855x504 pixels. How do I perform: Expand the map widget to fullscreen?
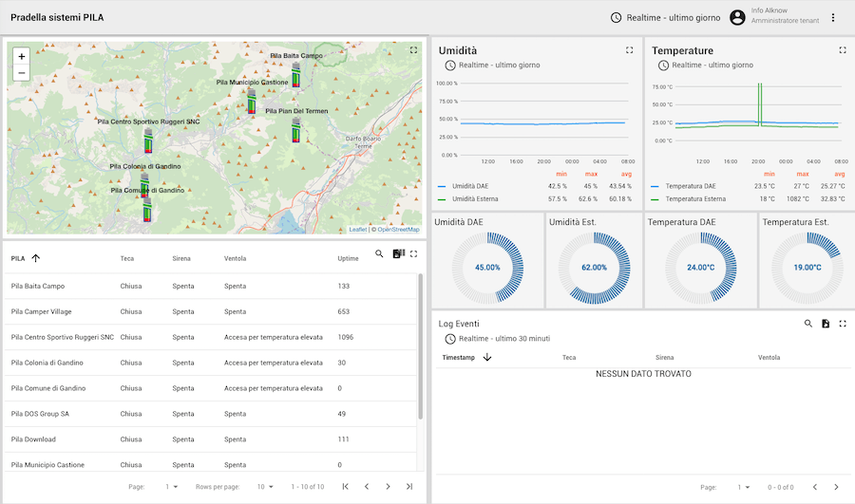[413, 50]
